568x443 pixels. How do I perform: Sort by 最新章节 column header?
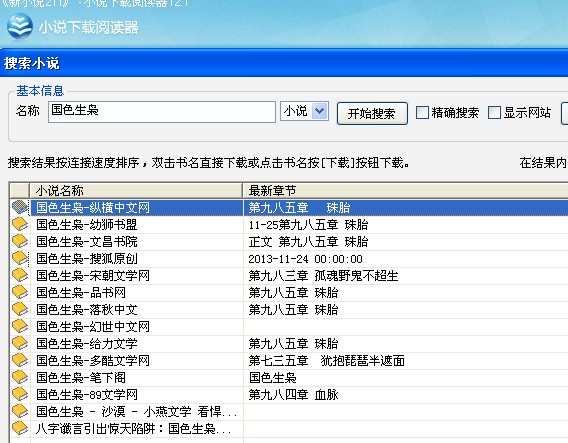(405, 191)
